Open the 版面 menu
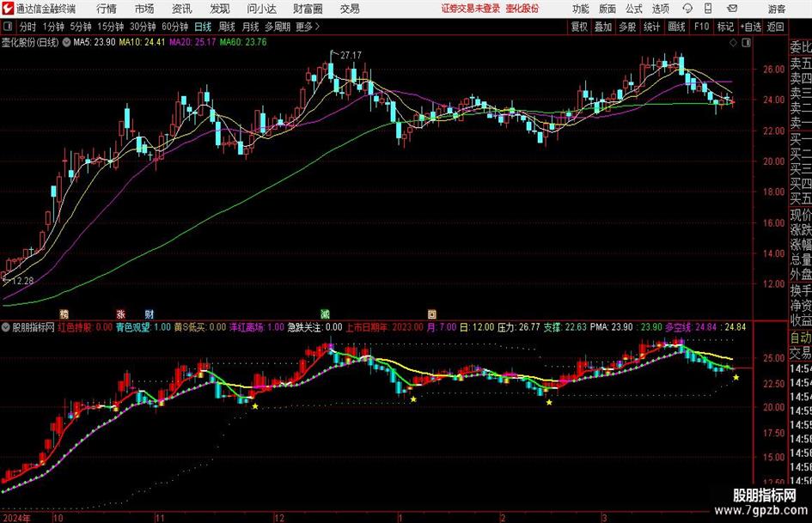812x523 pixels. click(607, 9)
